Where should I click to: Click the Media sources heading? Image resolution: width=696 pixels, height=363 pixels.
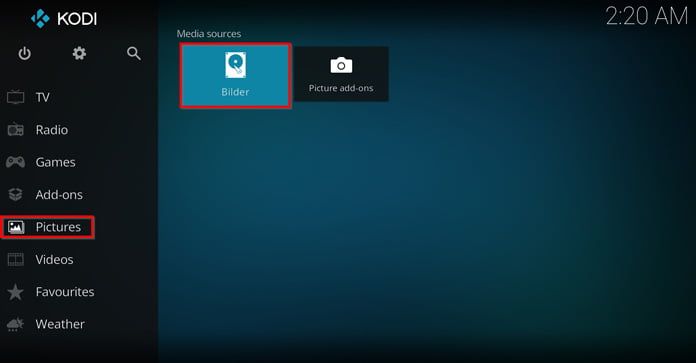pos(209,34)
